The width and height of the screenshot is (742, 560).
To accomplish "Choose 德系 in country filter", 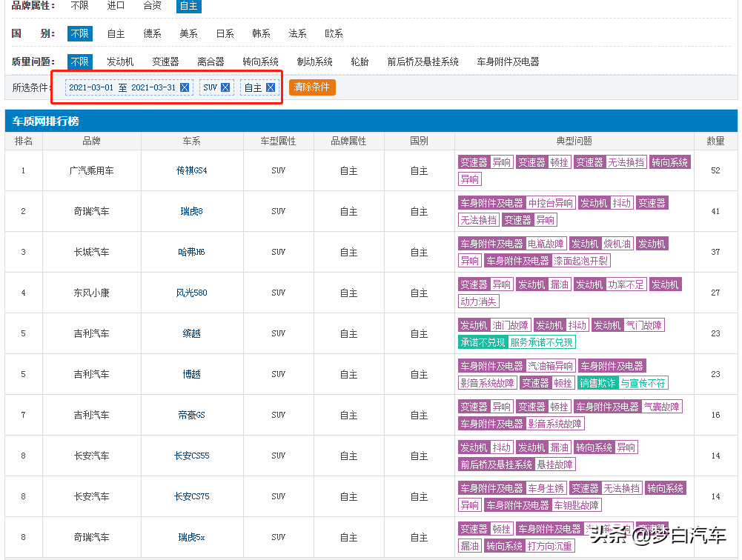I will pos(153,33).
